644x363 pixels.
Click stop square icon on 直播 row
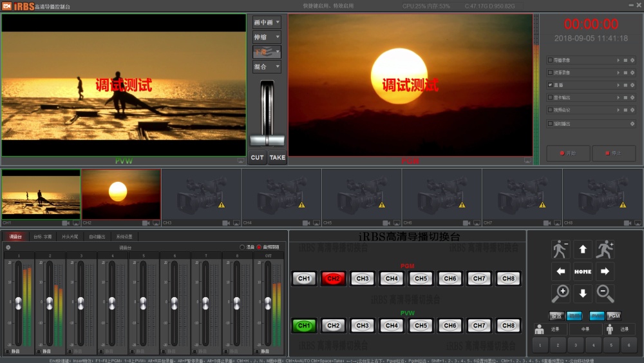tap(625, 85)
